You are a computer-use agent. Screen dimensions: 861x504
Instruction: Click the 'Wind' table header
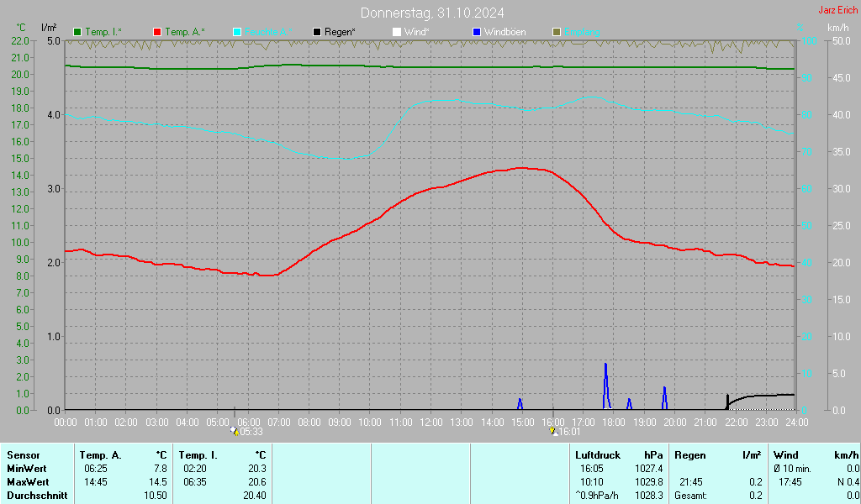[786, 455]
